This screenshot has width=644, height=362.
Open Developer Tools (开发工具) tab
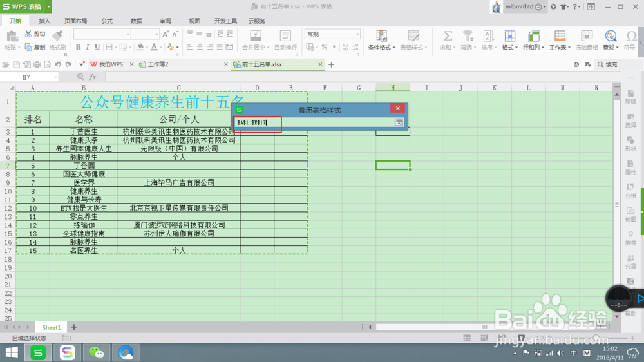click(225, 21)
